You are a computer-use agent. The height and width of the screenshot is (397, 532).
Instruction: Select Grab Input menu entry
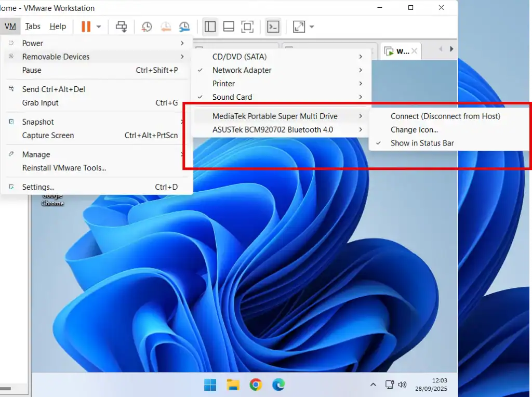[96, 103]
